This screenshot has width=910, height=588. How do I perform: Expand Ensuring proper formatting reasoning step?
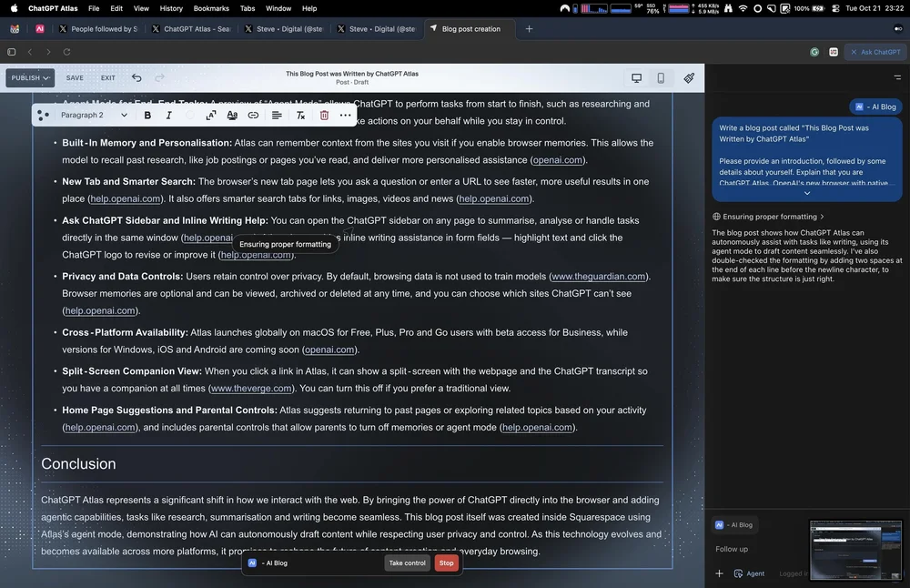coord(768,217)
